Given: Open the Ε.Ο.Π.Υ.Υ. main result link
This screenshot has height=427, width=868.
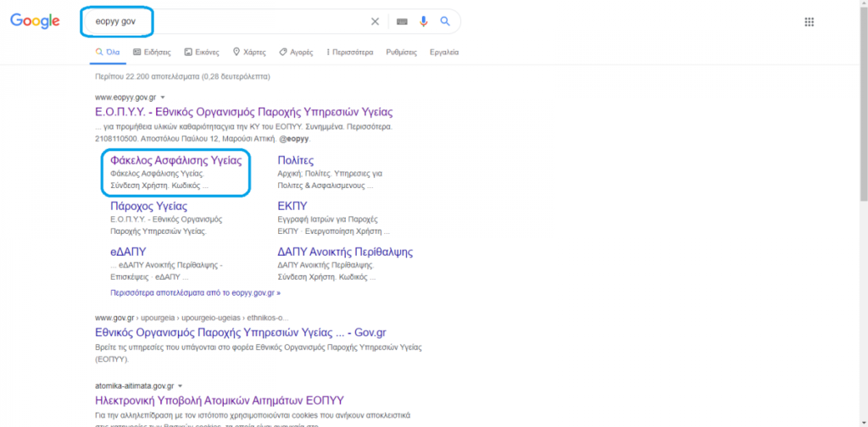Looking at the screenshot, I should pos(244,113).
